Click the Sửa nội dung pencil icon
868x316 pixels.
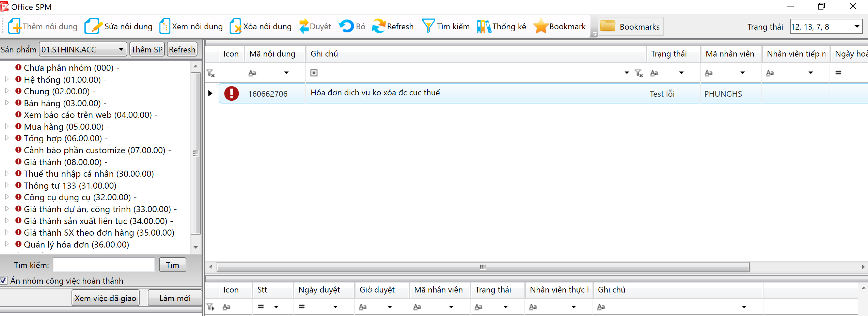point(93,26)
